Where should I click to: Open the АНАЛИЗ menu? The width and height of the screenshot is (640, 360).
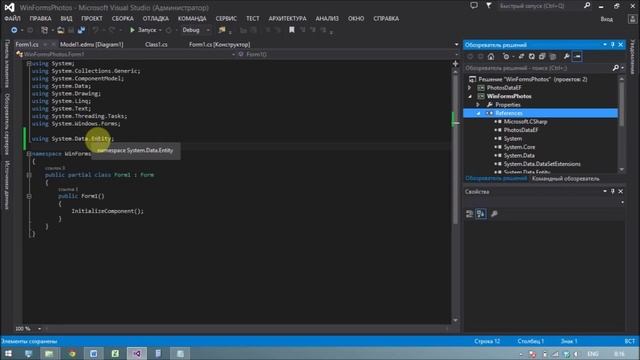327,18
